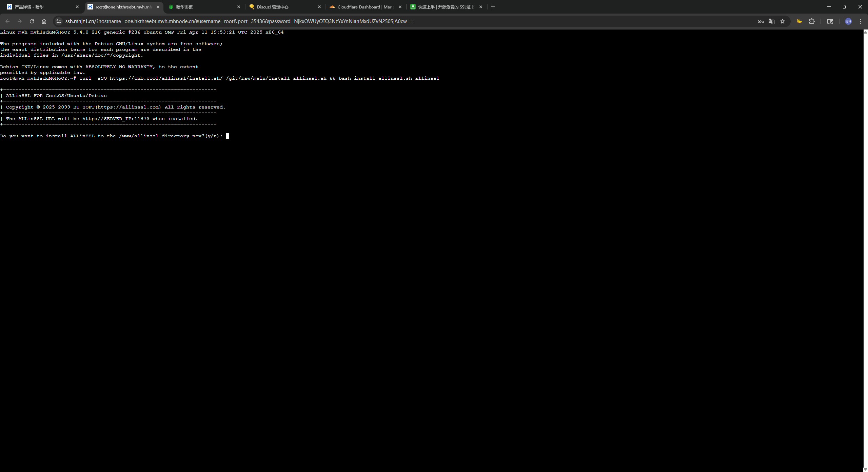Close the Cloudflare Dashboard tab
Viewport: 868px width, 472px height.
(400, 7)
